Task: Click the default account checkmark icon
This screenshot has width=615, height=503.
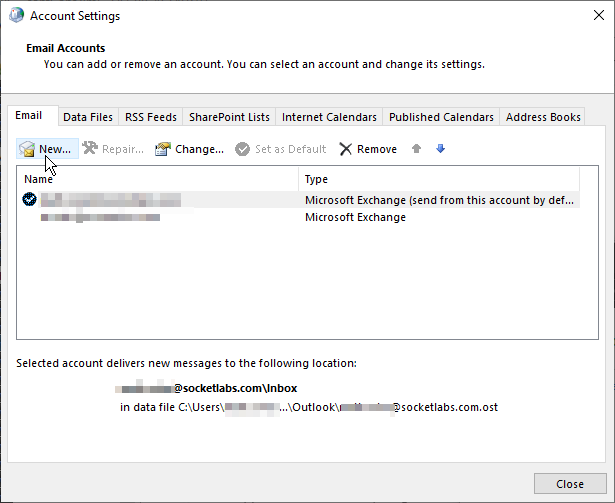Action: tap(29, 199)
